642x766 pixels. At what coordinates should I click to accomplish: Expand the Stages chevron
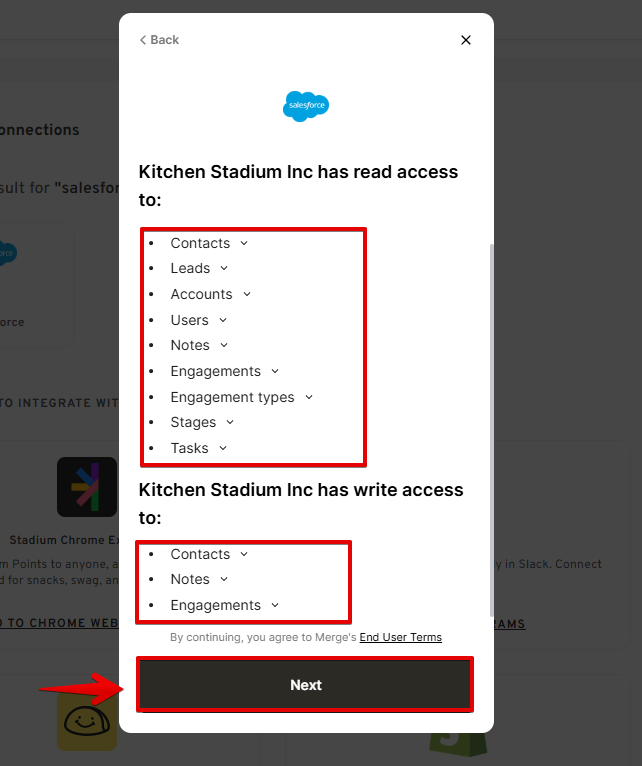pyautogui.click(x=230, y=422)
